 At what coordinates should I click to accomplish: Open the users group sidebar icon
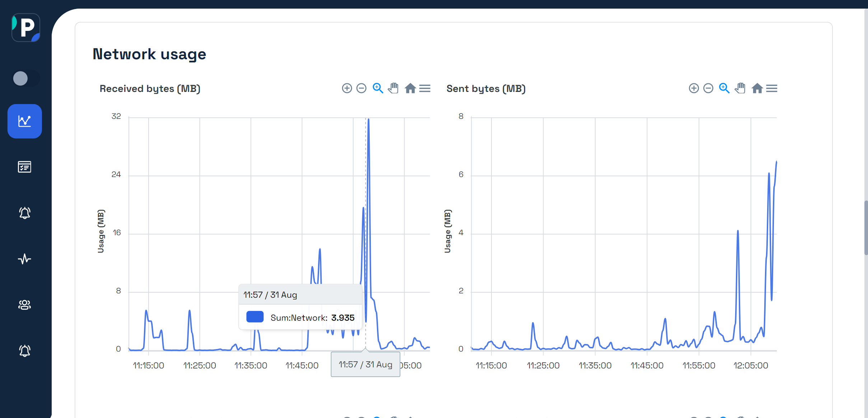click(25, 305)
